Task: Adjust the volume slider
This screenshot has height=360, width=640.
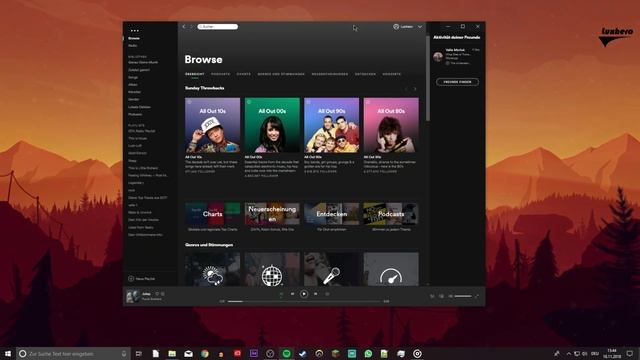Action: pyautogui.click(x=463, y=296)
